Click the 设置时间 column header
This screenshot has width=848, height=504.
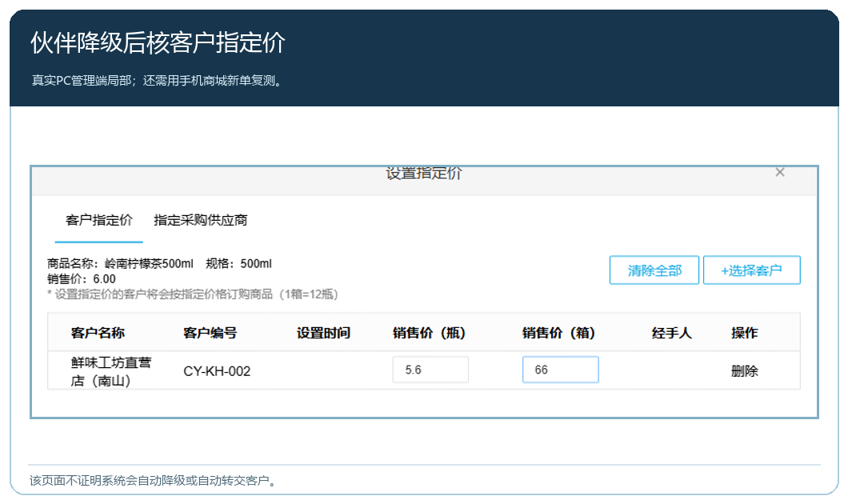coord(323,333)
